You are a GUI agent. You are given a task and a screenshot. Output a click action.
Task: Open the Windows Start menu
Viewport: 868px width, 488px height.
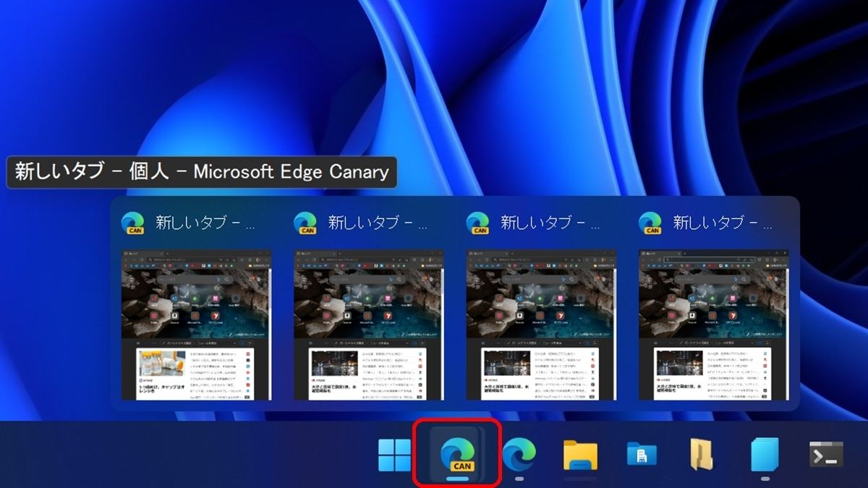point(395,455)
